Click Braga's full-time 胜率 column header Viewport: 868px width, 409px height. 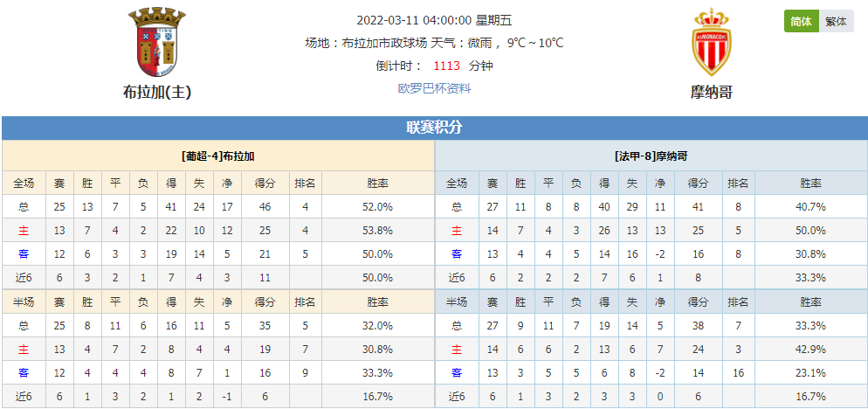378,184
